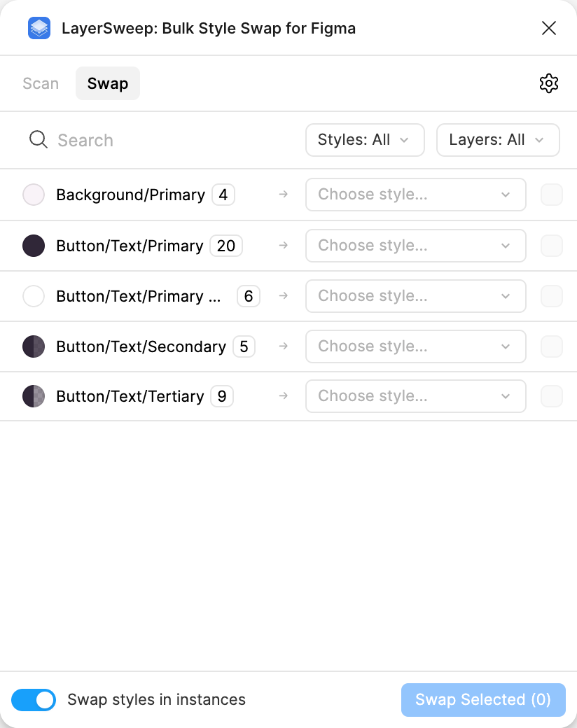Viewport: 577px width, 728px height.
Task: Click the arrow icon next to Background/Primary
Action: pos(283,195)
